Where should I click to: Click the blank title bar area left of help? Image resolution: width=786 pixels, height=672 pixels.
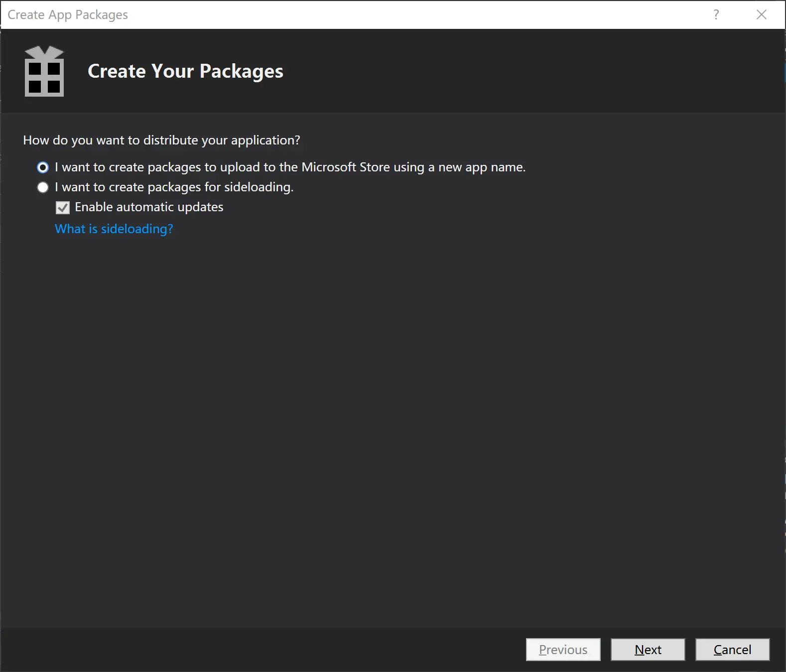(418, 15)
